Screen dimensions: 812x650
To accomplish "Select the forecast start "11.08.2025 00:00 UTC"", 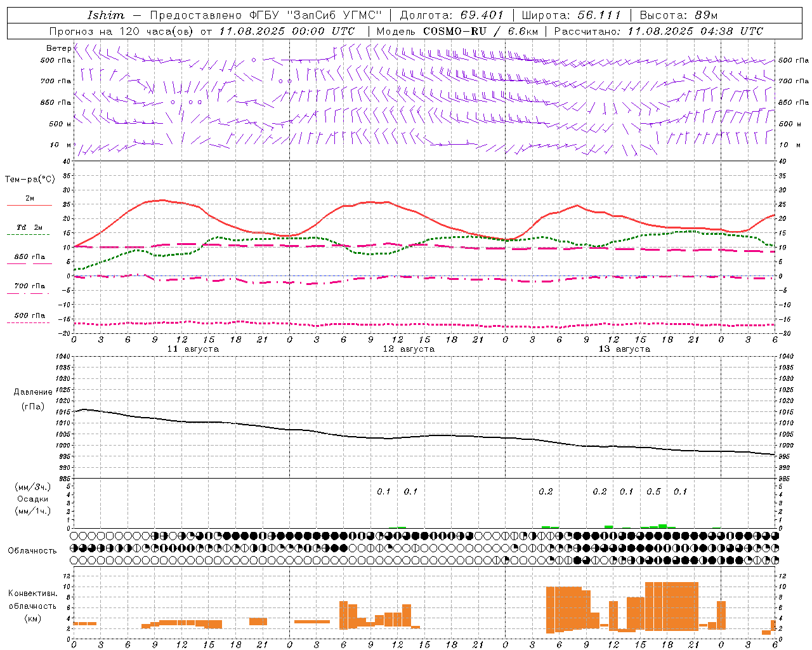I will pos(287,31).
